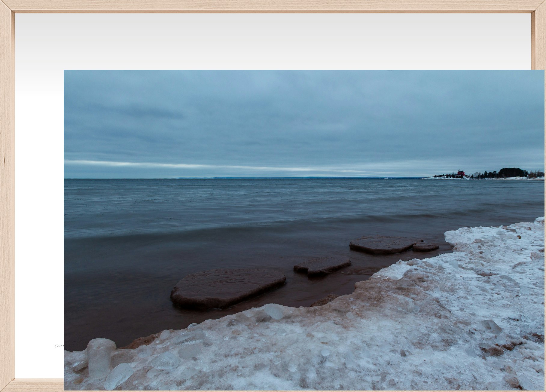
Task: Click the small rock beside the farthest flat rock
Action: (426, 247)
